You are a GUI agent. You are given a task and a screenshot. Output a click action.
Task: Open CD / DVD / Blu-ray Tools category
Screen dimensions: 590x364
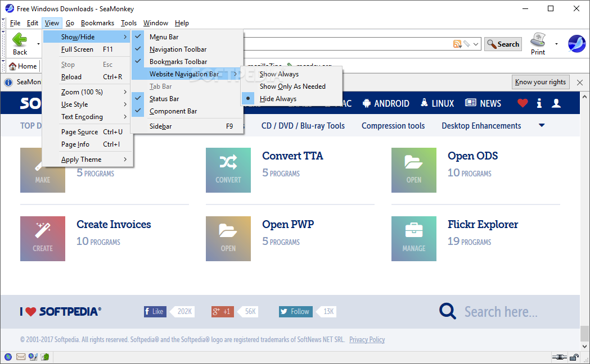click(x=303, y=126)
